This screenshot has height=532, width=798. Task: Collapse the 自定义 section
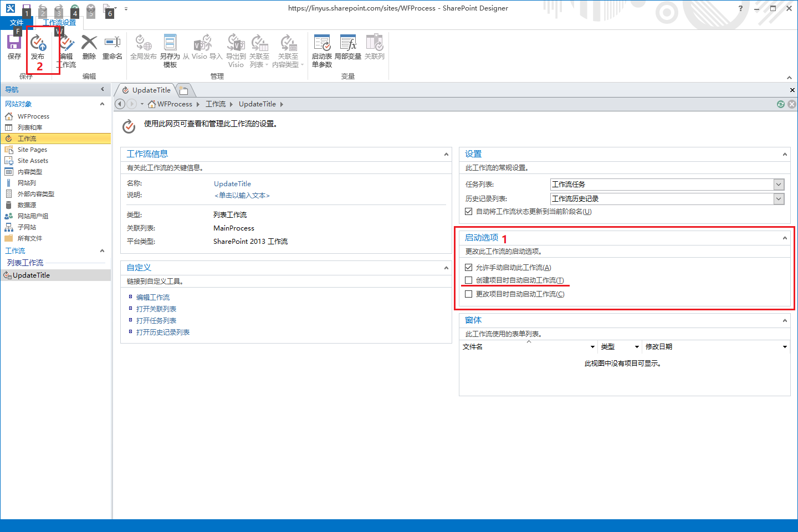click(446, 268)
